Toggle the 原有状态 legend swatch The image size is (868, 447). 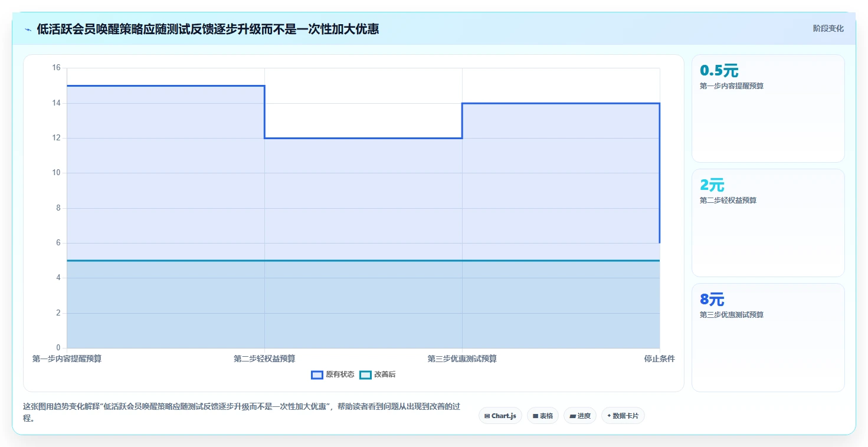317,374
